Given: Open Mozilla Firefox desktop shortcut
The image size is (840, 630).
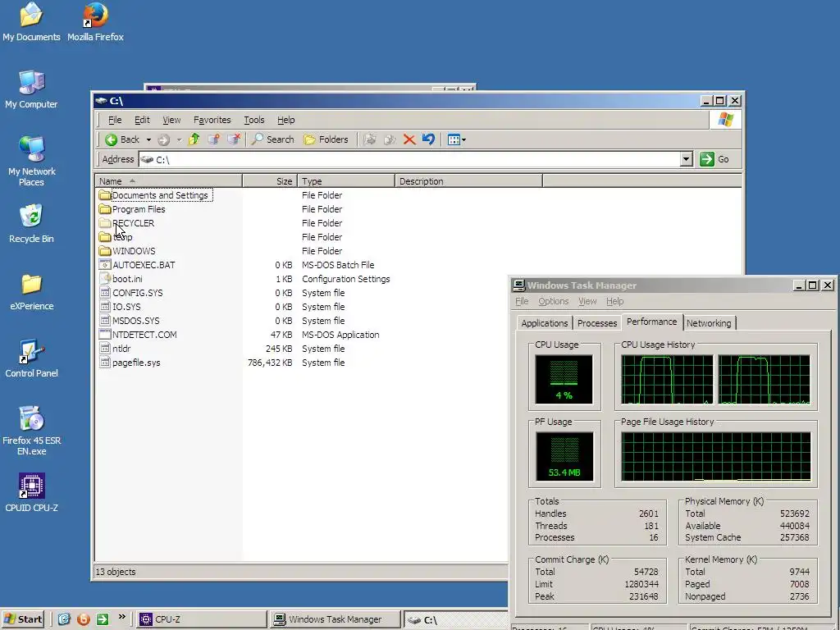Looking at the screenshot, I should (x=95, y=21).
